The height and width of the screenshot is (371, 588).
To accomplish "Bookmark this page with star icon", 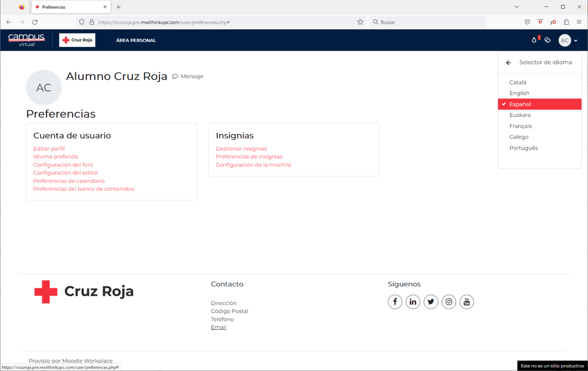I will point(360,22).
